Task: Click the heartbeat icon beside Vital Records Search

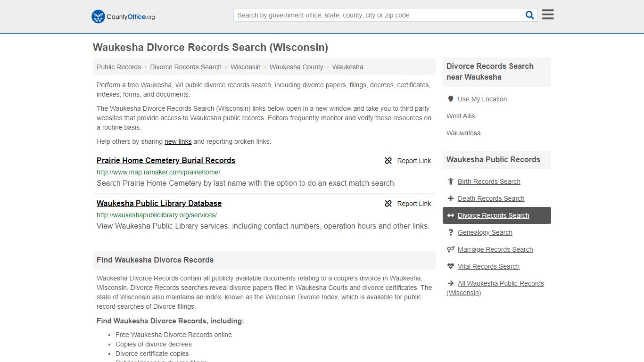Action: [x=451, y=266]
